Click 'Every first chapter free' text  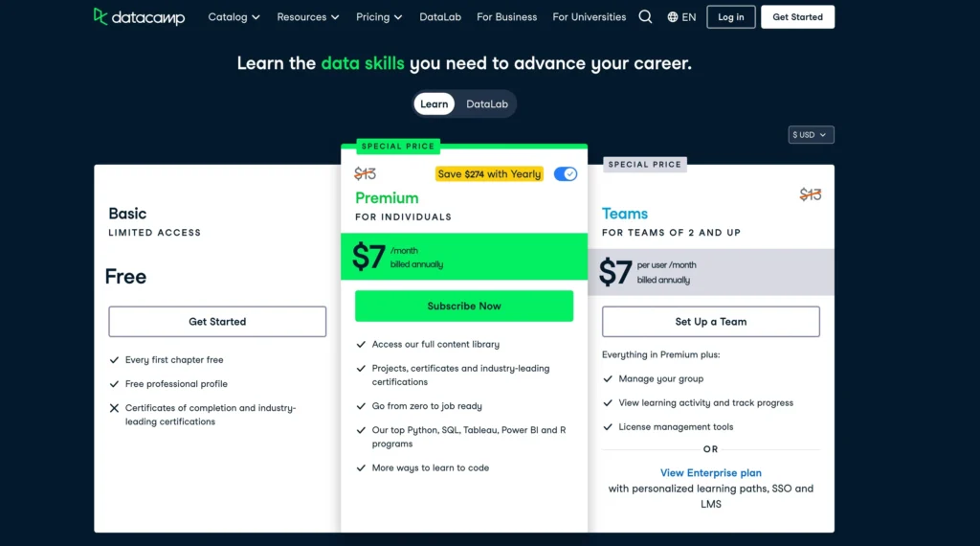tap(174, 359)
